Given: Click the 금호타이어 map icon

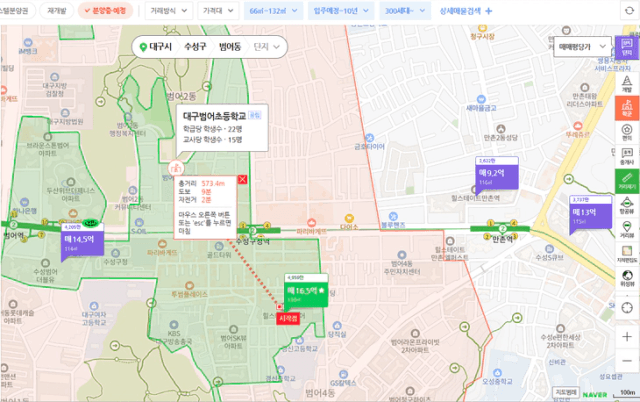Looking at the screenshot, I should (x=369, y=138).
